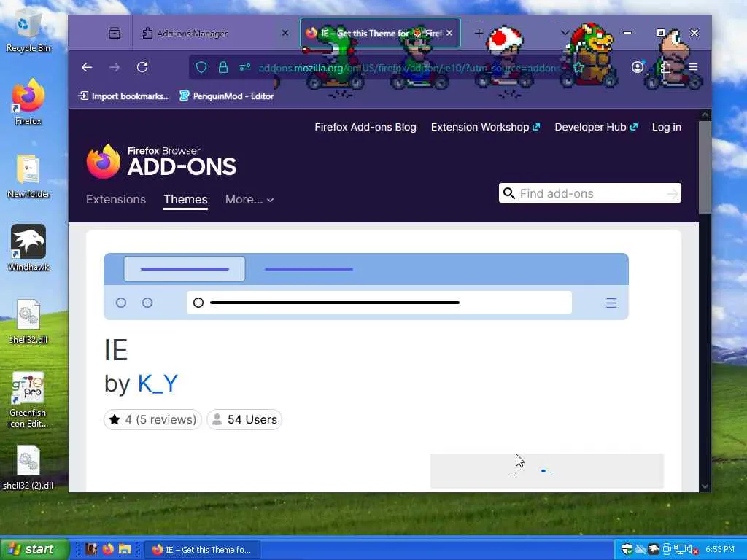Open the folder icon in quick launch
This screenshot has width=747, height=560.
click(125, 549)
